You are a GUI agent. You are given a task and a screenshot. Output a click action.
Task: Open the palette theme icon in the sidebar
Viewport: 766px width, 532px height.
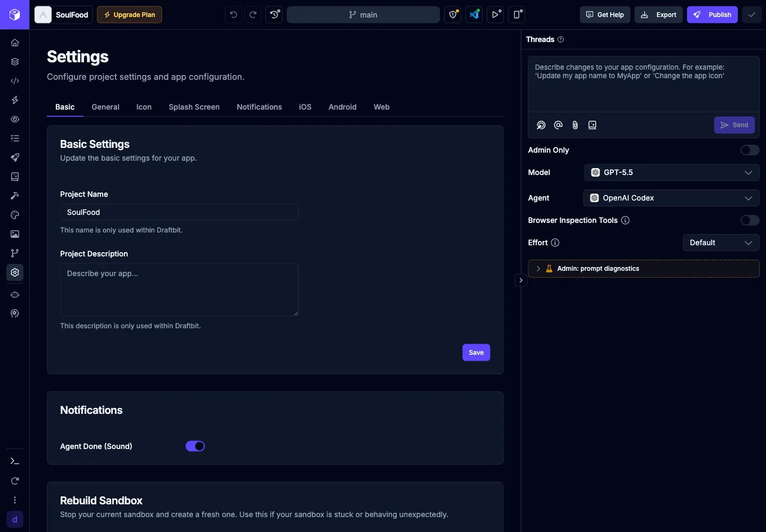[x=15, y=215]
